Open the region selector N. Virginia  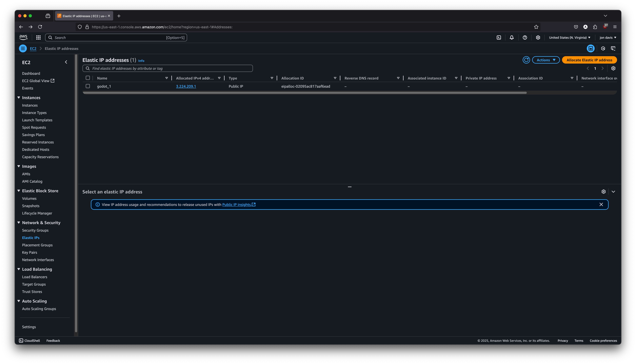pyautogui.click(x=570, y=38)
